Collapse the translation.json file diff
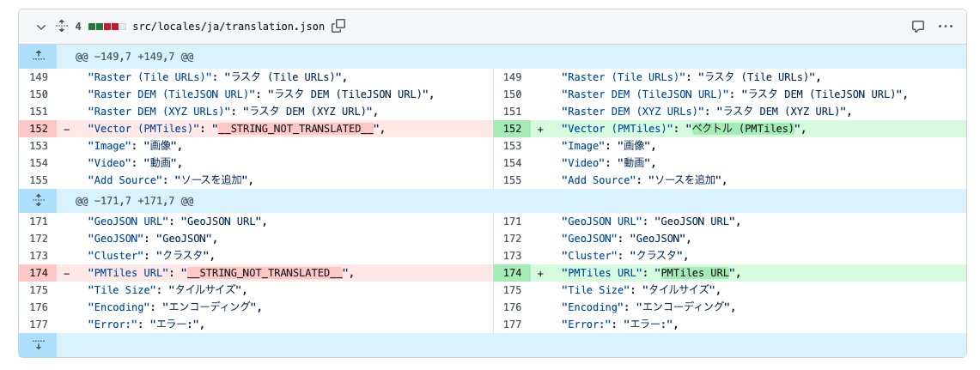This screenshot has width=980, height=370. pos(41,27)
